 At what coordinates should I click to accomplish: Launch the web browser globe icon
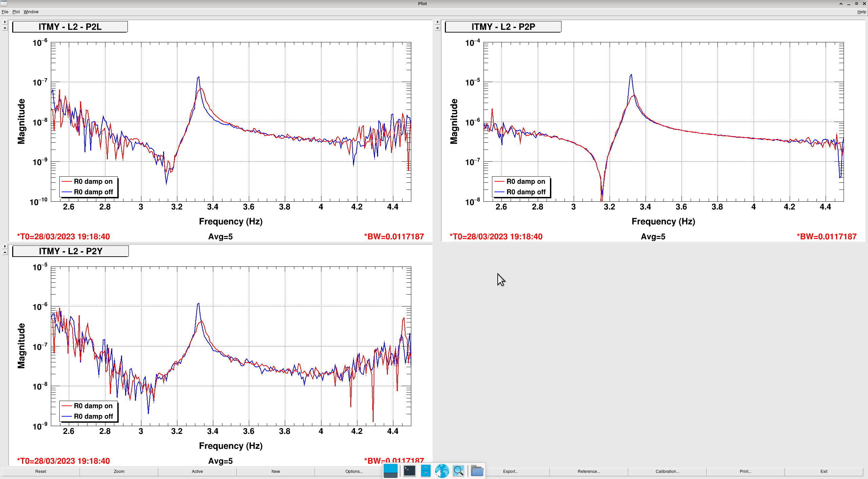[x=442, y=471]
